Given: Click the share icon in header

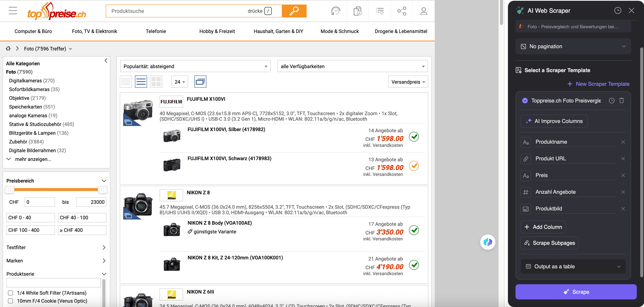Looking at the screenshot, I should point(401,11).
